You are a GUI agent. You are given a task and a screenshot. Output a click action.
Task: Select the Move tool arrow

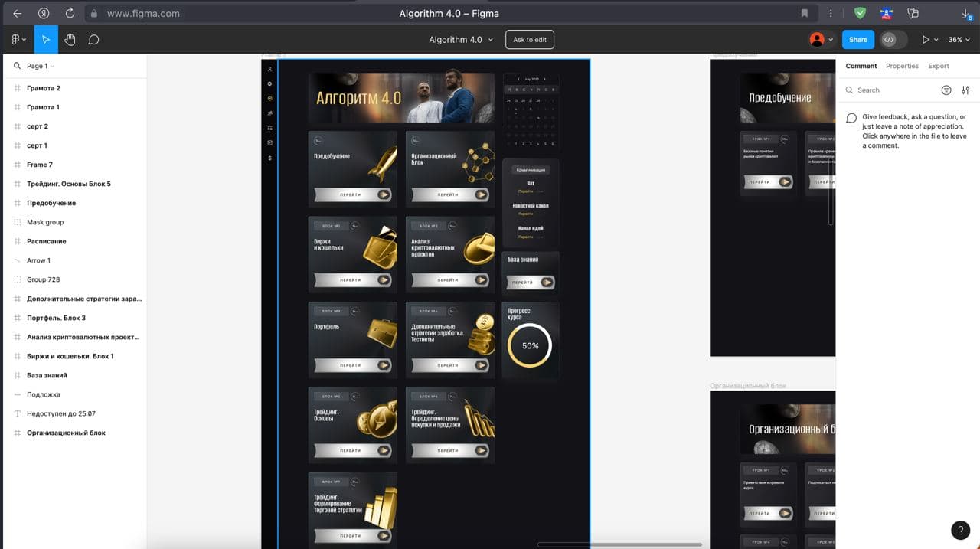click(46, 40)
